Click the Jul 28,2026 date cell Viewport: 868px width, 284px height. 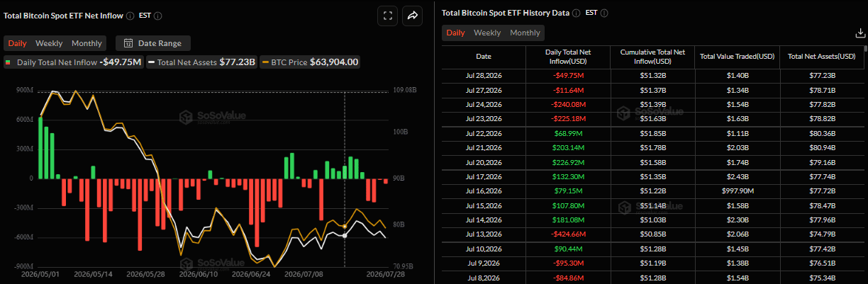484,74
